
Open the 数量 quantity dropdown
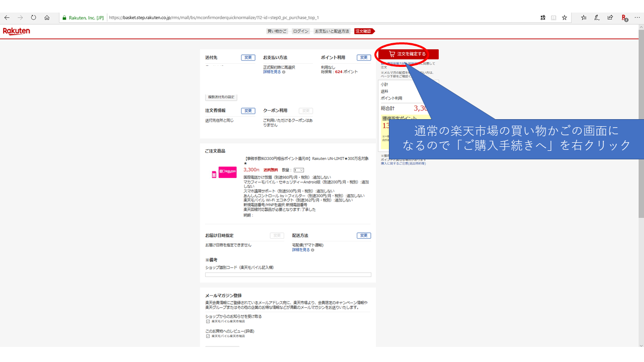pyautogui.click(x=299, y=170)
